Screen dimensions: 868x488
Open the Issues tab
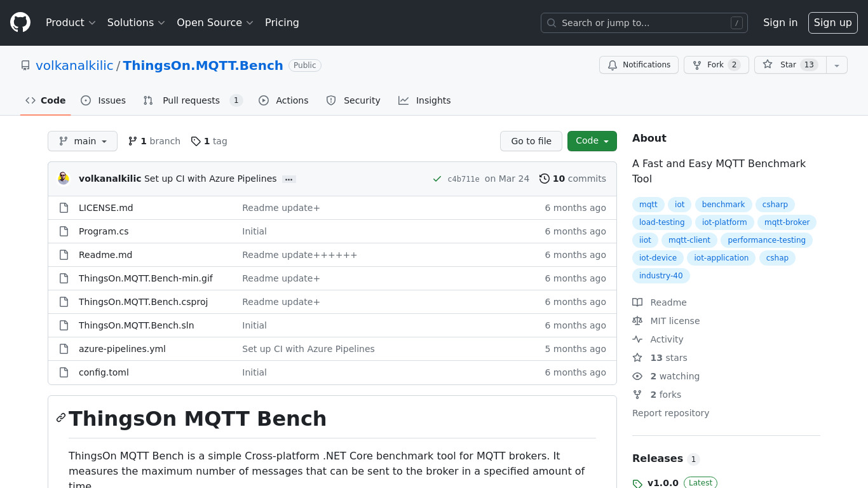pos(103,100)
